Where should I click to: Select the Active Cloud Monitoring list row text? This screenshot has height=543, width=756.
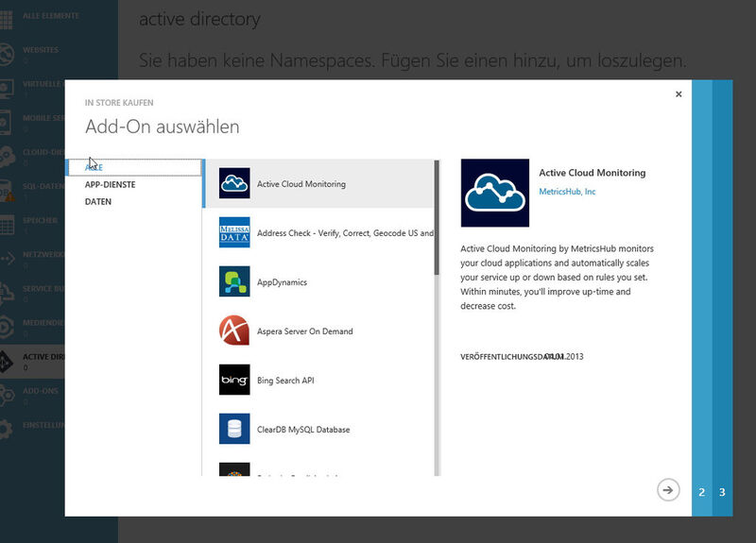pos(301,183)
